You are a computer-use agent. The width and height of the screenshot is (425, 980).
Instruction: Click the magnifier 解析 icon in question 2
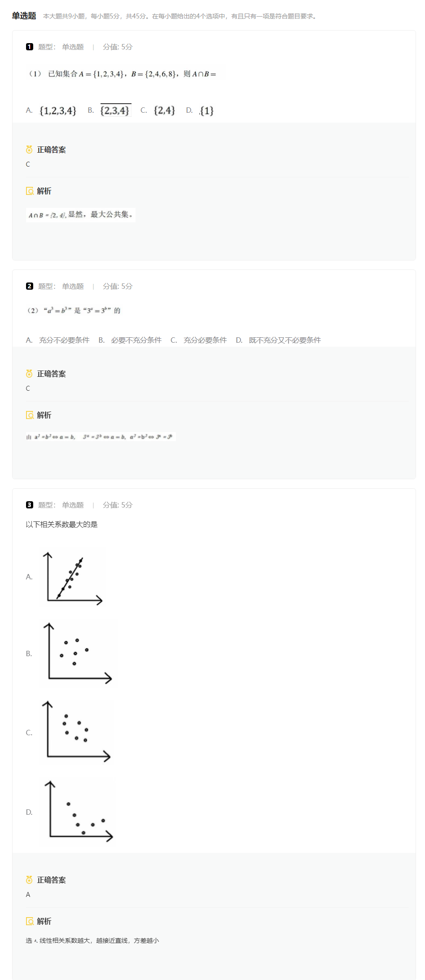[x=30, y=415]
